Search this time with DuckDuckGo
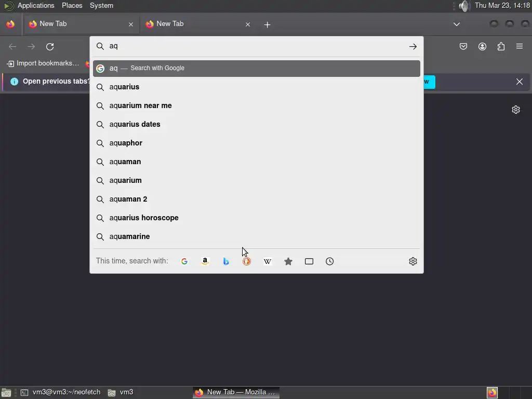Image resolution: width=532 pixels, height=399 pixels. click(247, 261)
